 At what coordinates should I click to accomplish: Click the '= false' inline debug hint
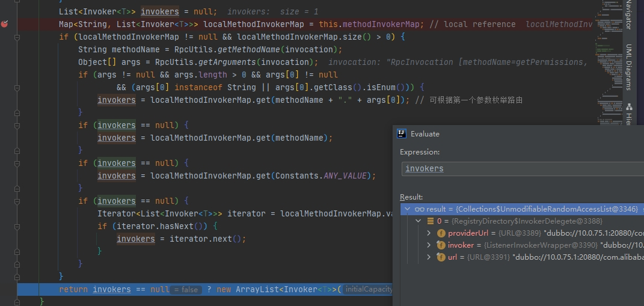[x=186, y=290]
